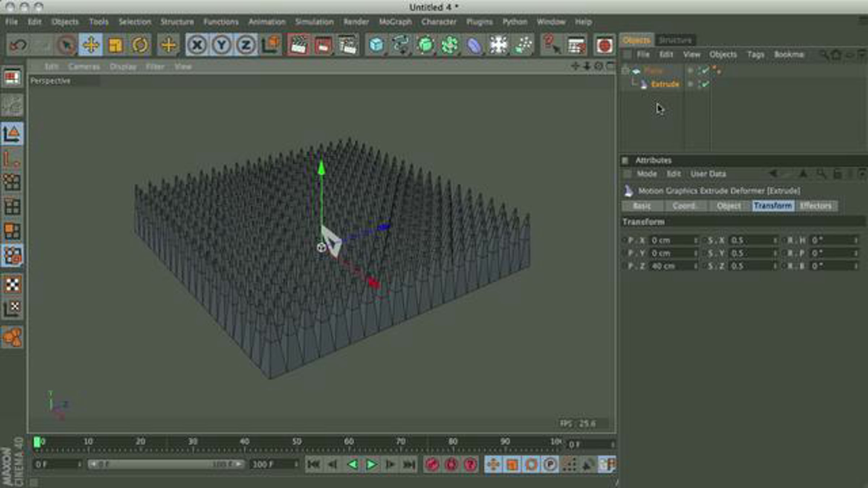The height and width of the screenshot is (488, 868).
Task: Toggle parameter (P) keyframe recording
Action: [x=550, y=465]
